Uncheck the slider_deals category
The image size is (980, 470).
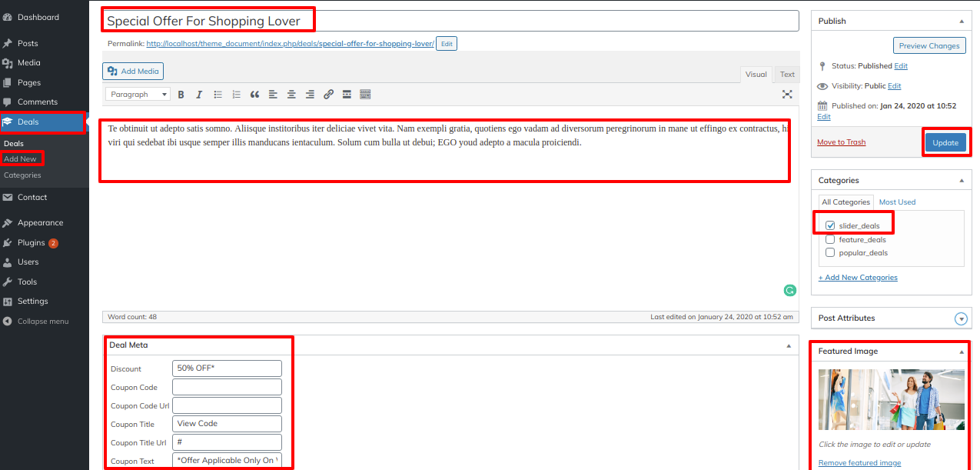(x=830, y=226)
